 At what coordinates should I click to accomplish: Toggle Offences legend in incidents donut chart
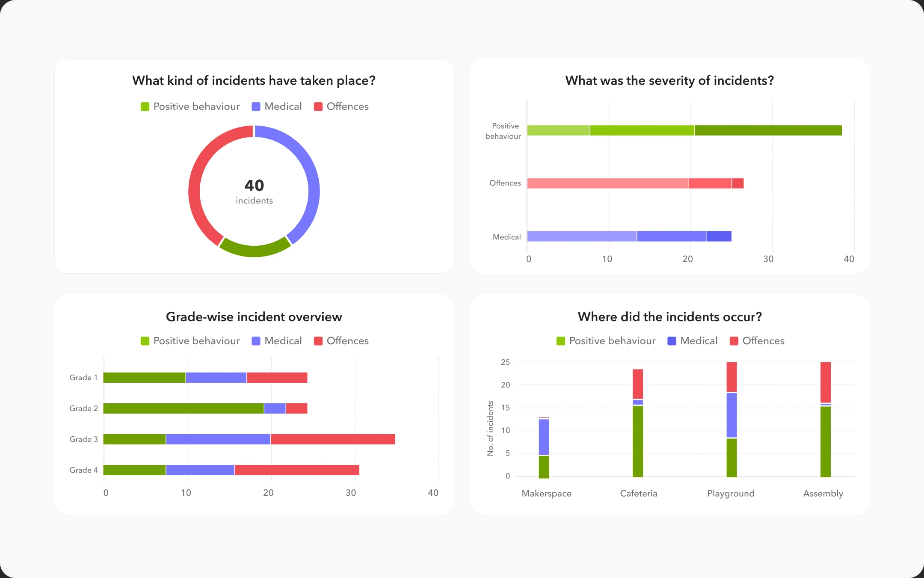tap(341, 107)
